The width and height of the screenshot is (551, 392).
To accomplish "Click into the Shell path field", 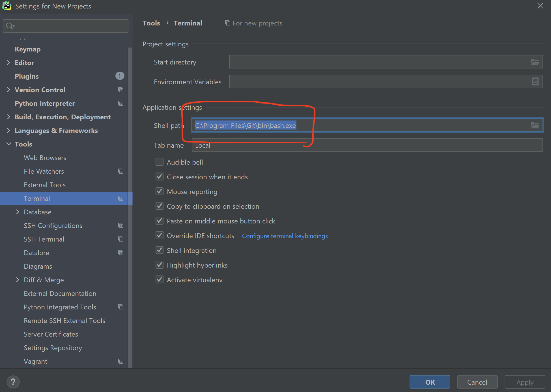I will tap(367, 125).
